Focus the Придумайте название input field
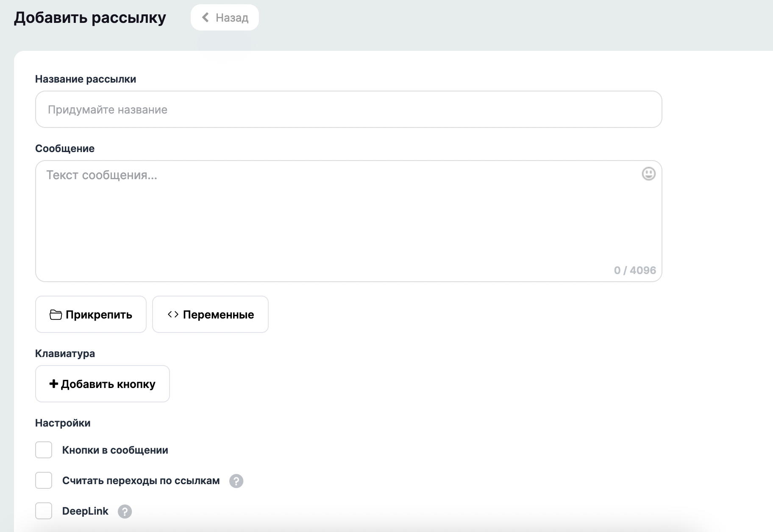The height and width of the screenshot is (532, 773). (x=348, y=109)
